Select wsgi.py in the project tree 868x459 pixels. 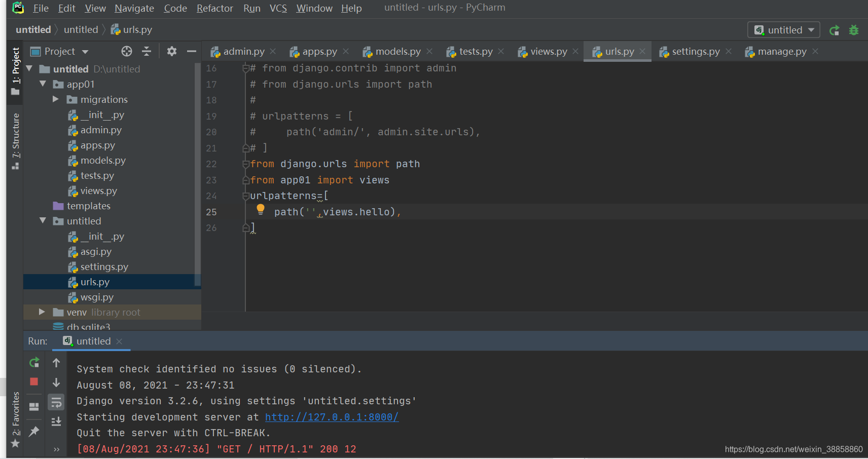97,297
